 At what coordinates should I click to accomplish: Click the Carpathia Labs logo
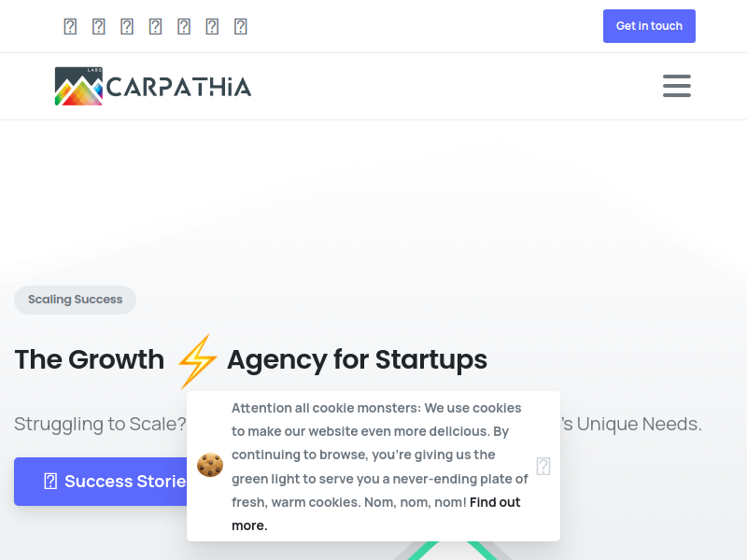pyautogui.click(x=153, y=86)
